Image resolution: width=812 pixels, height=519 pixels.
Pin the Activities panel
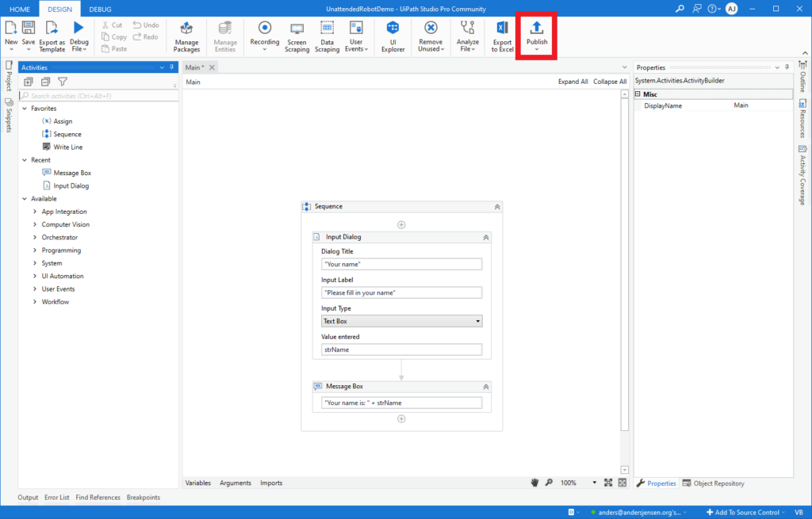[x=172, y=67]
